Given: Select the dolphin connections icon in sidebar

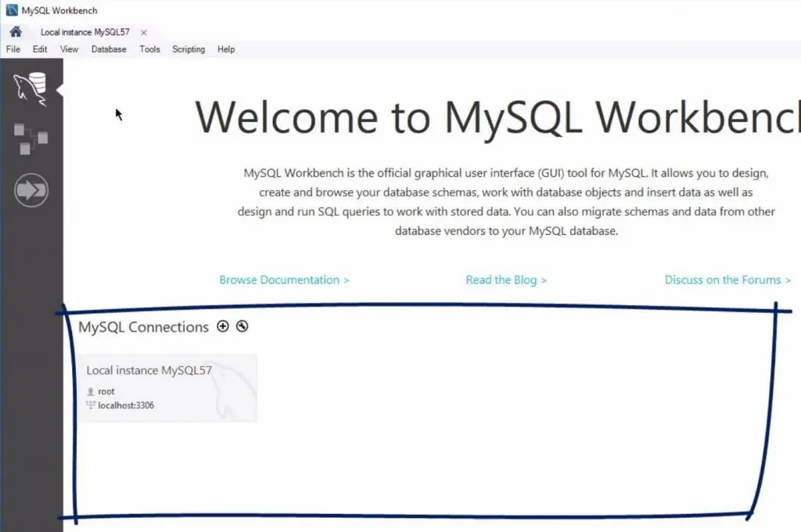Looking at the screenshot, I should (31, 89).
